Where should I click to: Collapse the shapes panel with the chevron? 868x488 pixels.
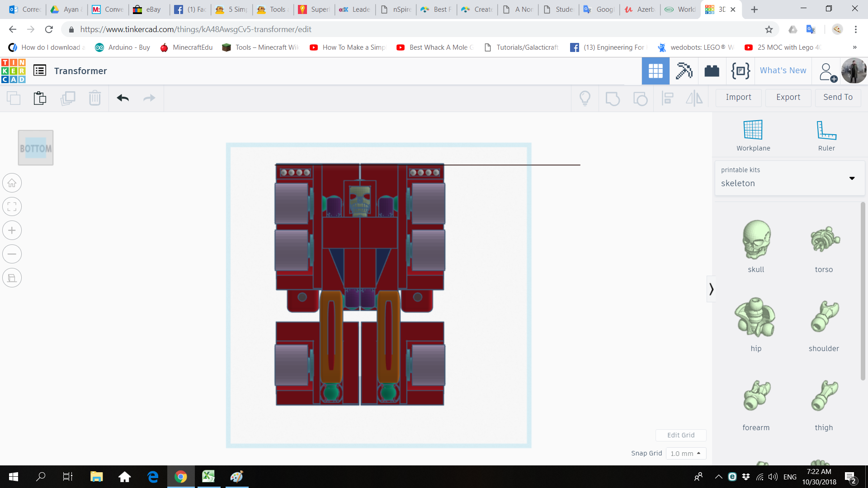pyautogui.click(x=711, y=288)
